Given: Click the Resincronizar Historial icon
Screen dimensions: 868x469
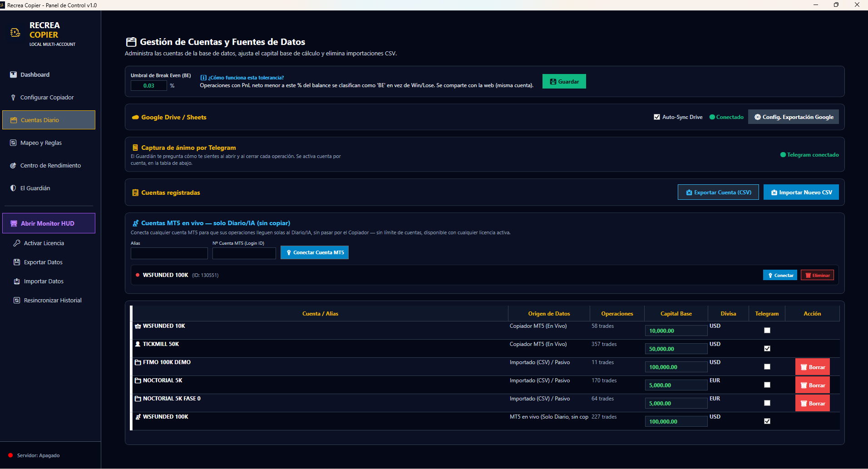Looking at the screenshot, I should [x=17, y=300].
